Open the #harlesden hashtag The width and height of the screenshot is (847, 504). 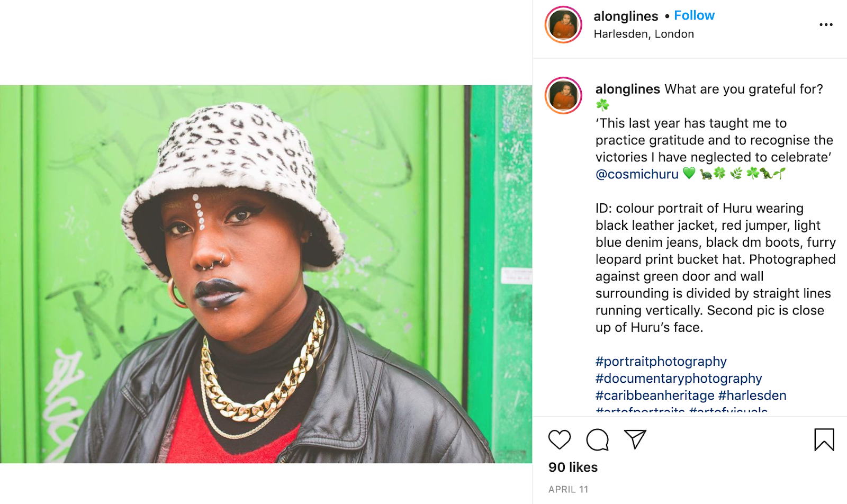752,395
